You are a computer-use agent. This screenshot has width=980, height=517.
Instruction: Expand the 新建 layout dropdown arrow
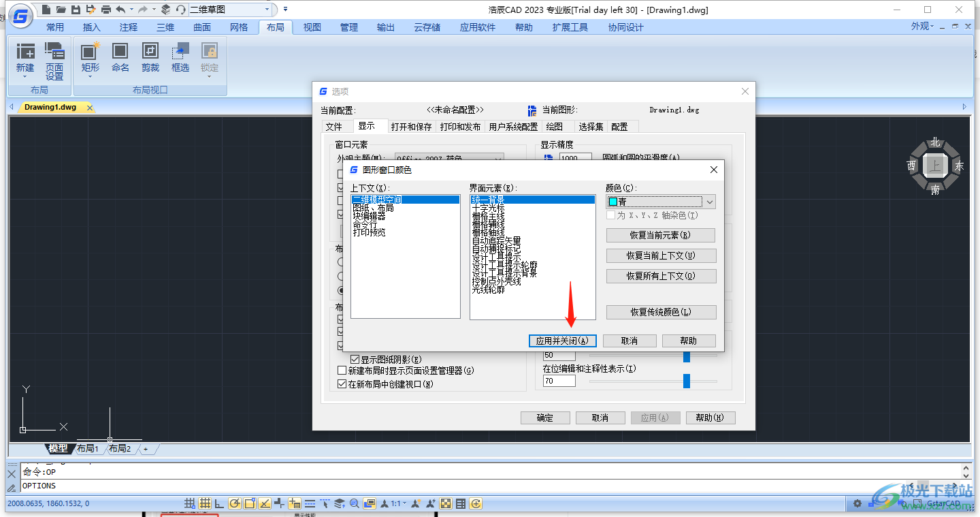(25, 77)
